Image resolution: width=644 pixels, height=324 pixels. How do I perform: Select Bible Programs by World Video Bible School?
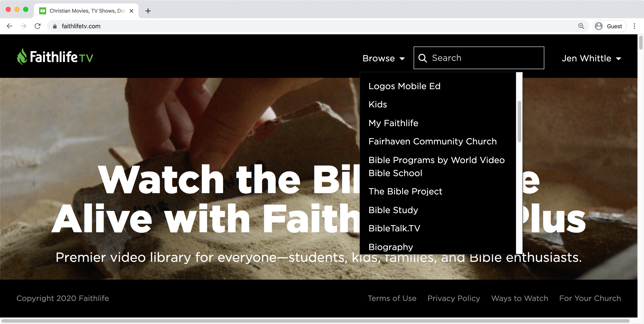(437, 167)
